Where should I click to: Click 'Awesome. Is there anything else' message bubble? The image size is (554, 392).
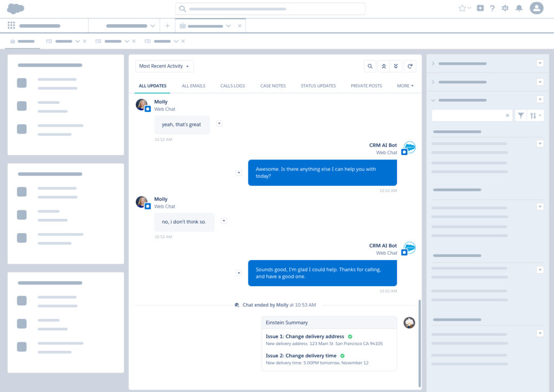tap(322, 172)
